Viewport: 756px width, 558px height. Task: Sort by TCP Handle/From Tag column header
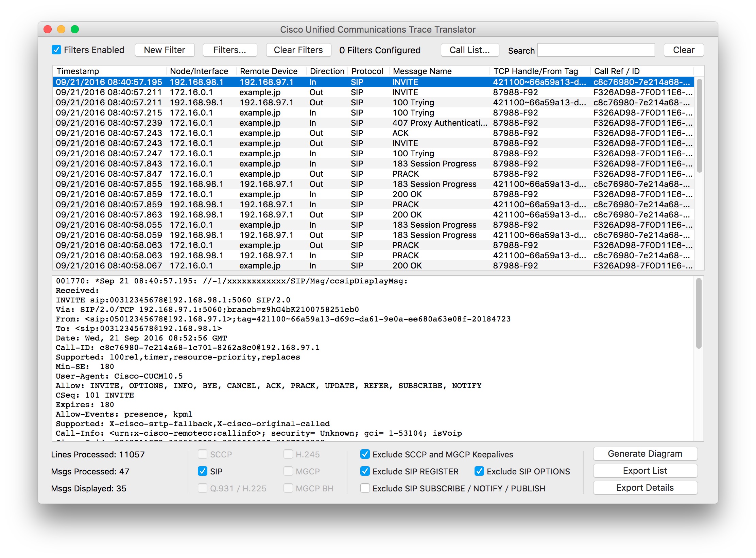click(x=540, y=71)
